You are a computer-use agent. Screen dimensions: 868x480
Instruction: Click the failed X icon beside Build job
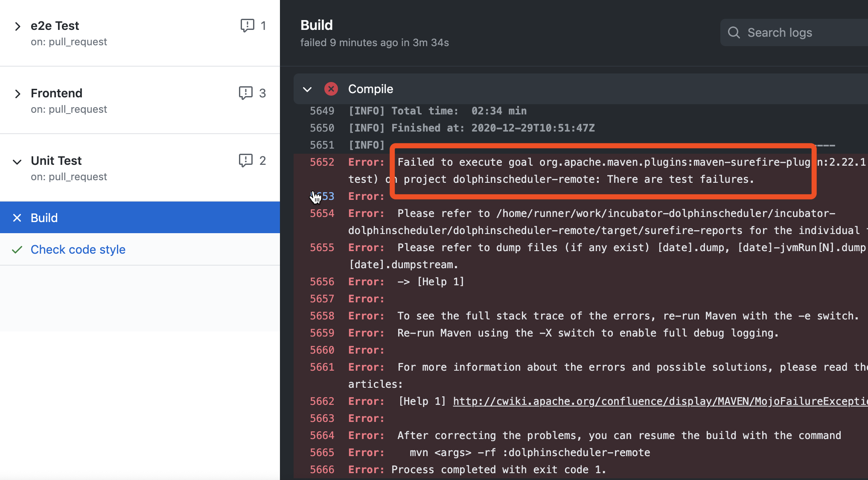click(17, 218)
